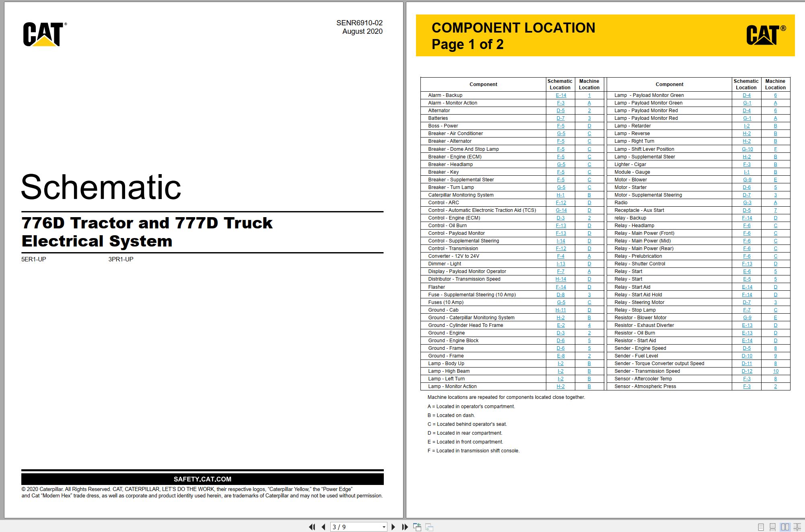The height and width of the screenshot is (532, 805).
Task: Open schematic link D-12 for Sender - Transmission Speed
Action: (747, 371)
